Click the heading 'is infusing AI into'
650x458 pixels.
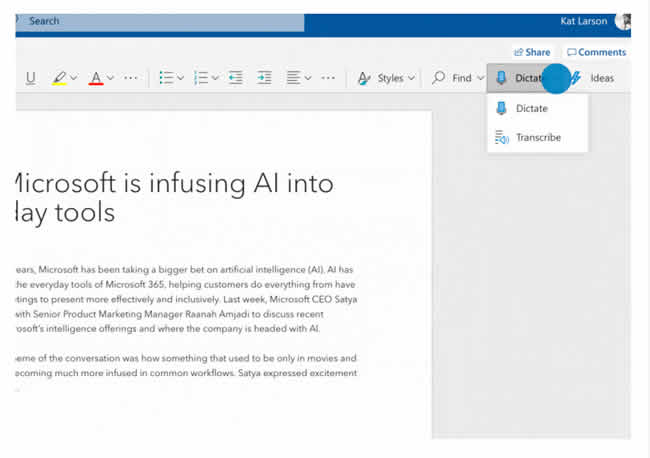pyautogui.click(x=228, y=183)
